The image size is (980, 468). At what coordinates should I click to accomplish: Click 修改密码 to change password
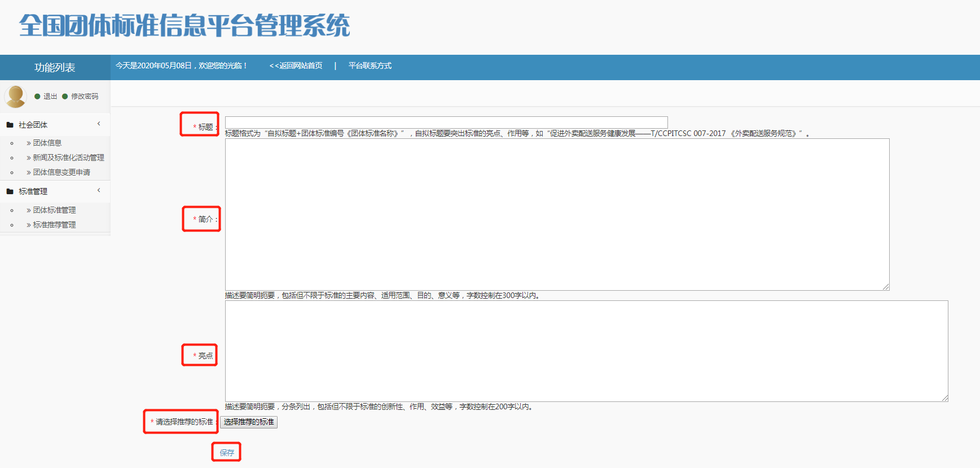click(85, 97)
